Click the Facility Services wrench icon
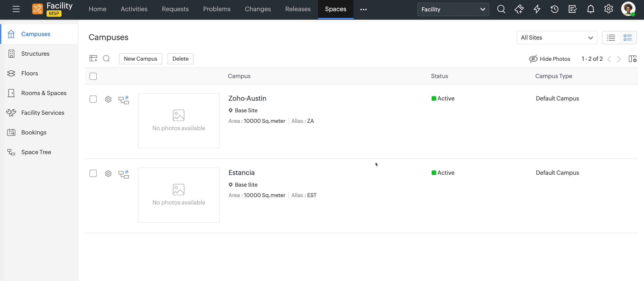The image size is (644, 281). pyautogui.click(x=11, y=113)
